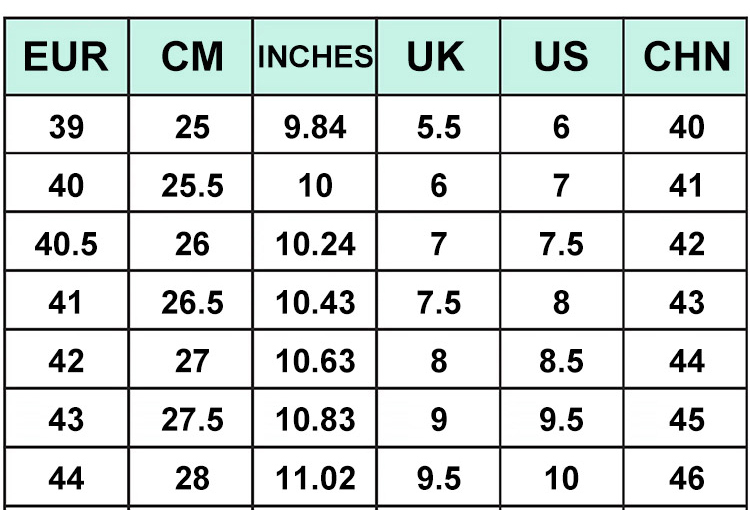The width and height of the screenshot is (750, 510).
Task: Select the 27.5 CM cell
Action: pos(192,419)
